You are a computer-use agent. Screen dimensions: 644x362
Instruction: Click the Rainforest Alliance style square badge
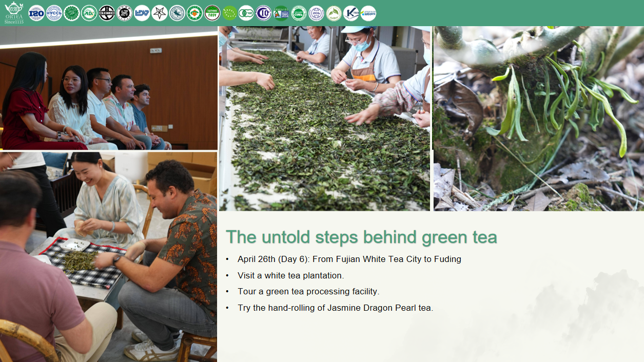tap(281, 13)
